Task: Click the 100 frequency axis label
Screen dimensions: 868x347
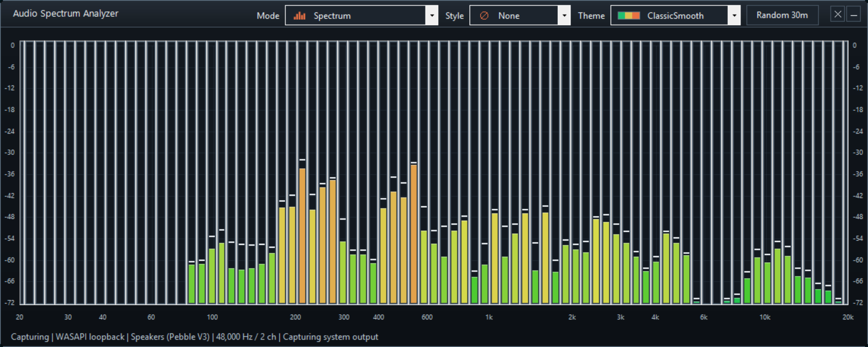Action: coord(212,317)
